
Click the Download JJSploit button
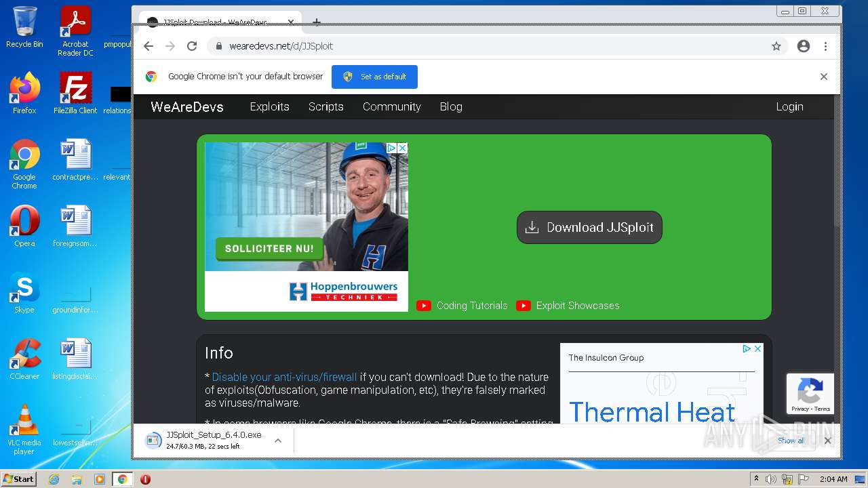click(x=589, y=227)
